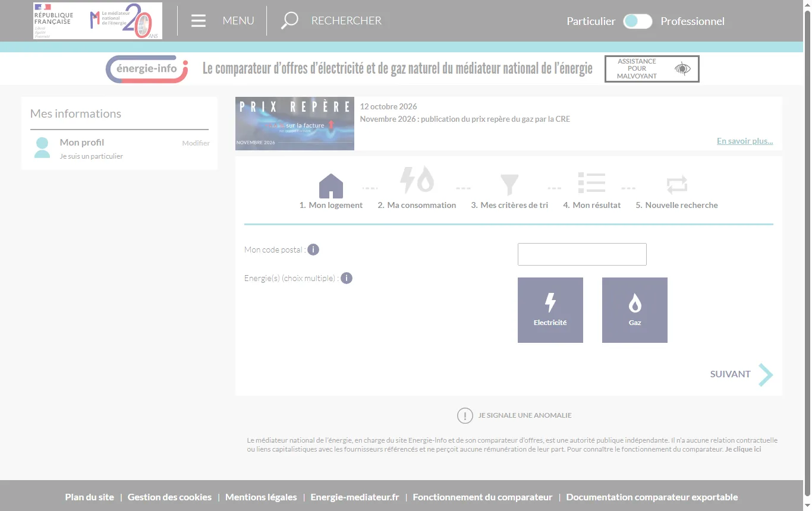This screenshot has height=511, width=812.
Task: Go to step 4. Mon résultat label
Action: 591,205
